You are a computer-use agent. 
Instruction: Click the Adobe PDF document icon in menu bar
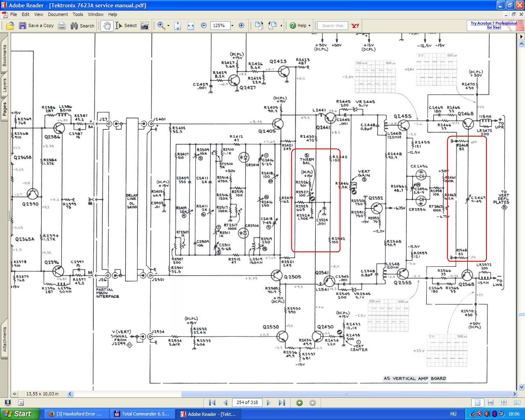(x=5, y=14)
